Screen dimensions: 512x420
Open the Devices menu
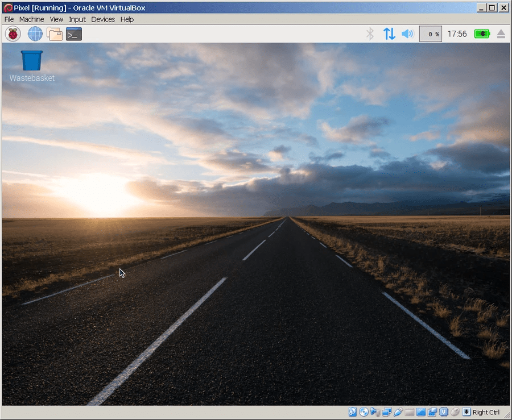tap(103, 19)
